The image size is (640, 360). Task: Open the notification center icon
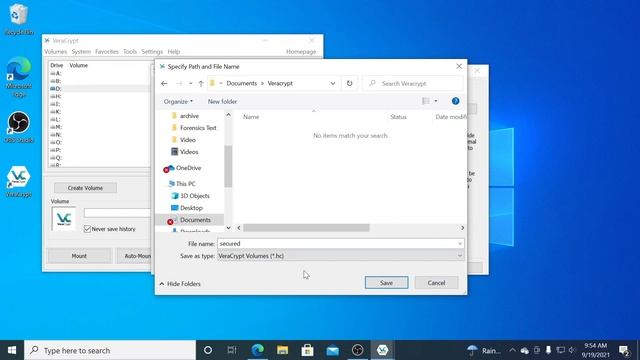pos(624,350)
